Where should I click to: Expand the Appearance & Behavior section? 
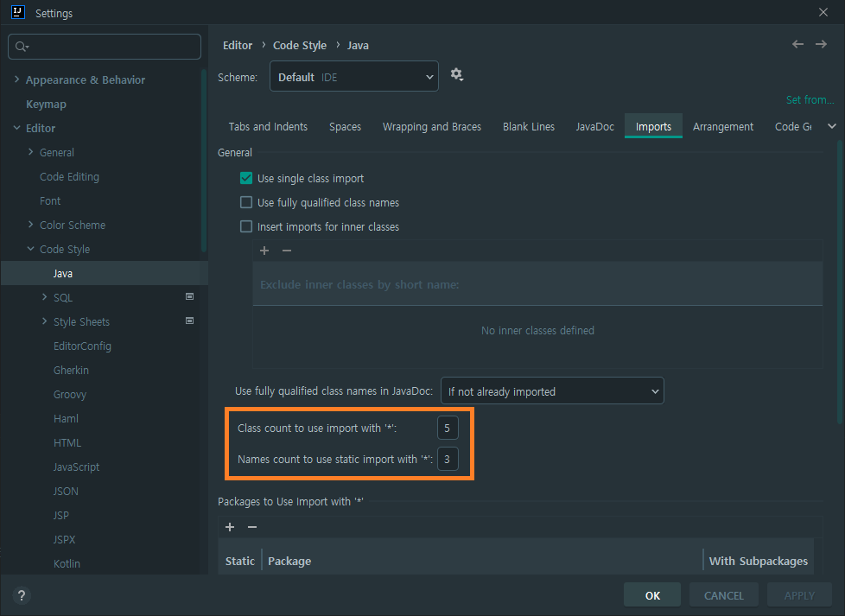coord(16,79)
